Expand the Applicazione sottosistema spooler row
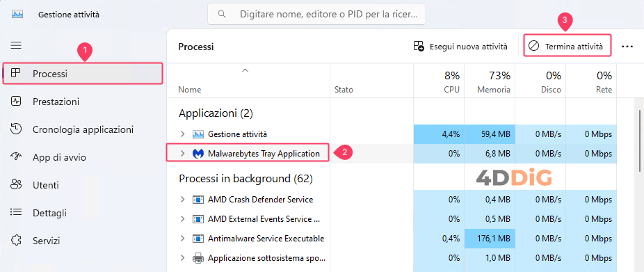 [x=183, y=259]
